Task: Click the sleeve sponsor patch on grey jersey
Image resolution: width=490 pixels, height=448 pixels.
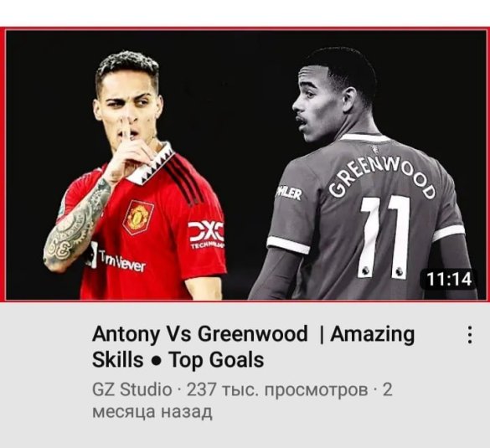Action: tap(289, 193)
